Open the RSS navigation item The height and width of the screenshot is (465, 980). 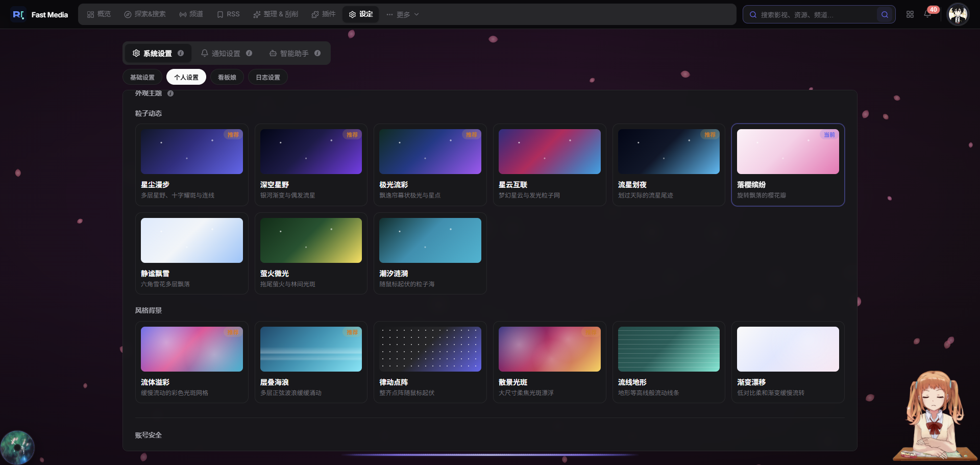[228, 14]
